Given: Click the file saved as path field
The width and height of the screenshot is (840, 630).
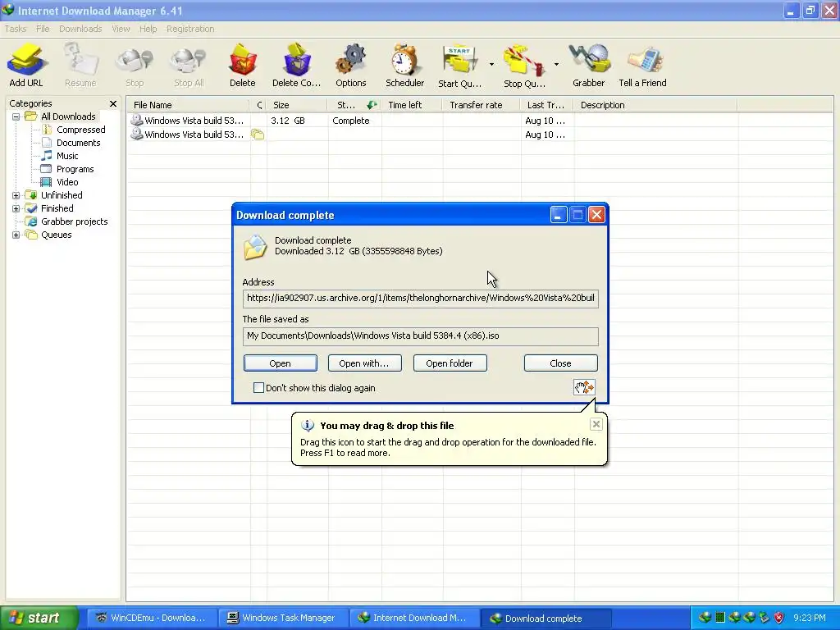Looking at the screenshot, I should pos(421,336).
